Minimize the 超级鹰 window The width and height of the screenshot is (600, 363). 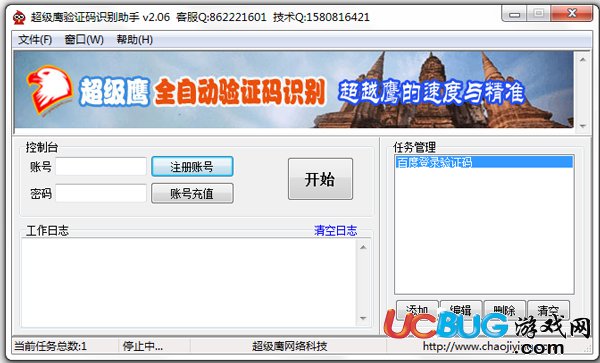click(515, 15)
